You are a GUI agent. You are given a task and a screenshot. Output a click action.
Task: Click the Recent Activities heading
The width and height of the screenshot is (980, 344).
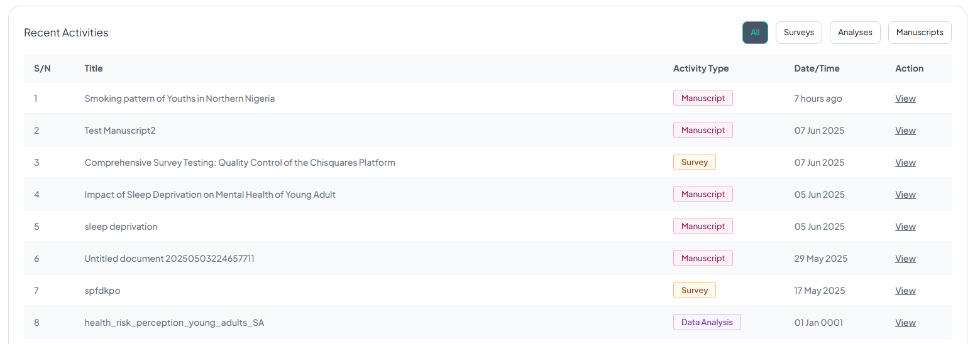tap(66, 33)
